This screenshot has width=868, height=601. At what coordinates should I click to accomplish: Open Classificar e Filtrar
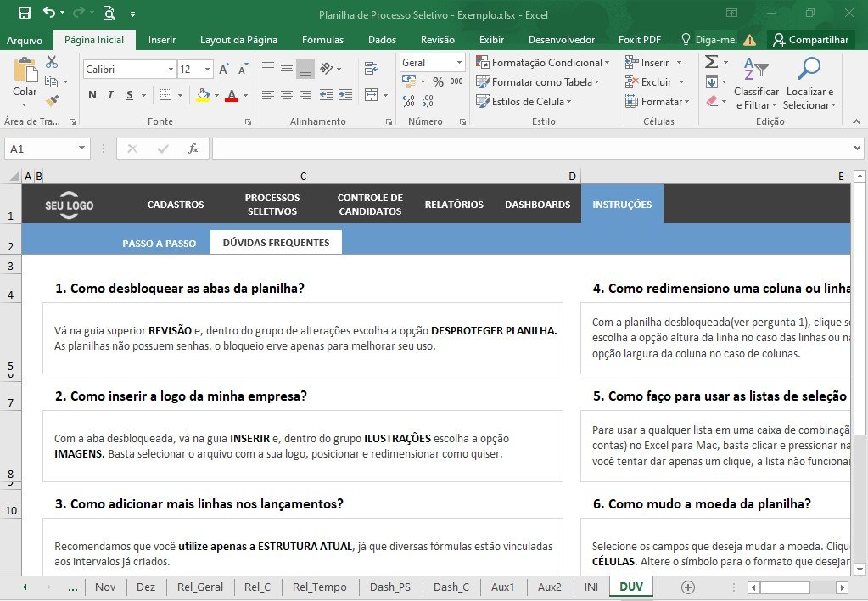(756, 83)
